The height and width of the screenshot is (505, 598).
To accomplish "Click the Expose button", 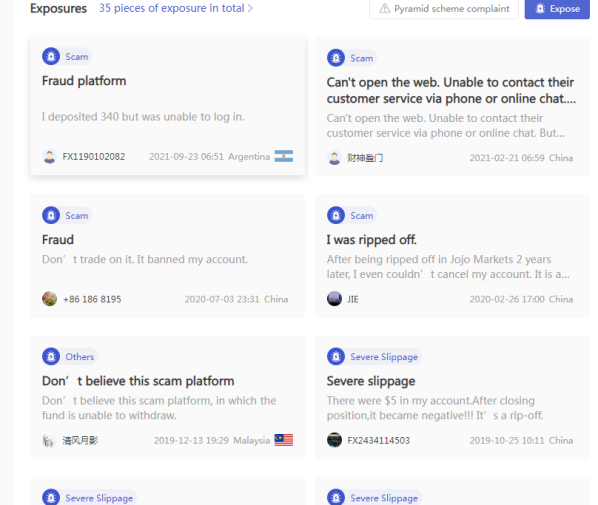I will tap(557, 9).
